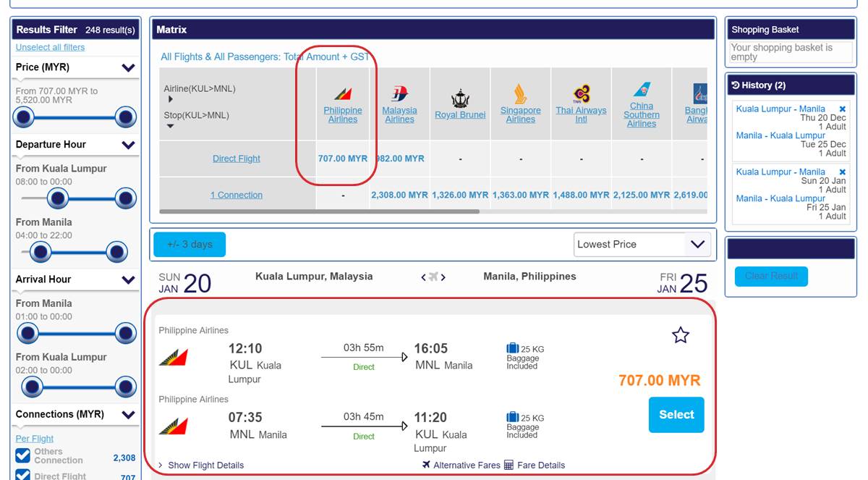868x480 pixels.
Task: Click 1,326.00 MYR Royal Brunei fare
Action: pyautogui.click(x=460, y=195)
